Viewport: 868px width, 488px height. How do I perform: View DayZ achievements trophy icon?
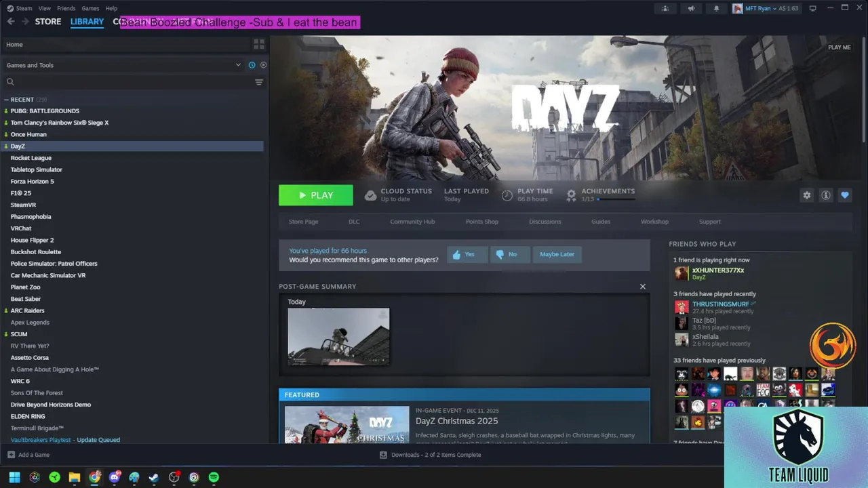[572, 195]
